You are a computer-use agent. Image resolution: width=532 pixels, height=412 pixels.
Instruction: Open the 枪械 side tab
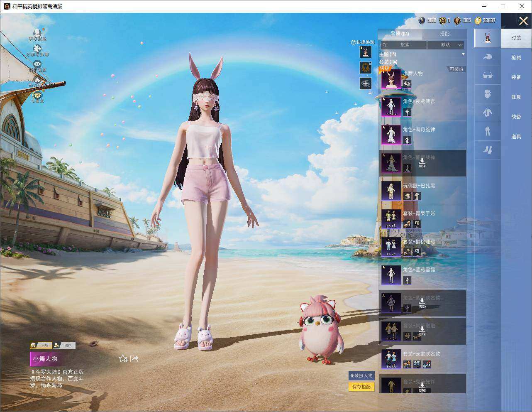click(516, 58)
